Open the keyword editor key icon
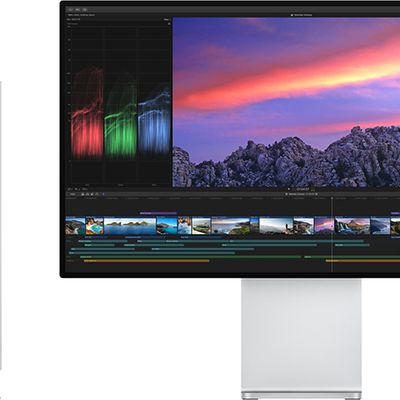The width and height of the screenshot is (400, 400). (x=78, y=10)
